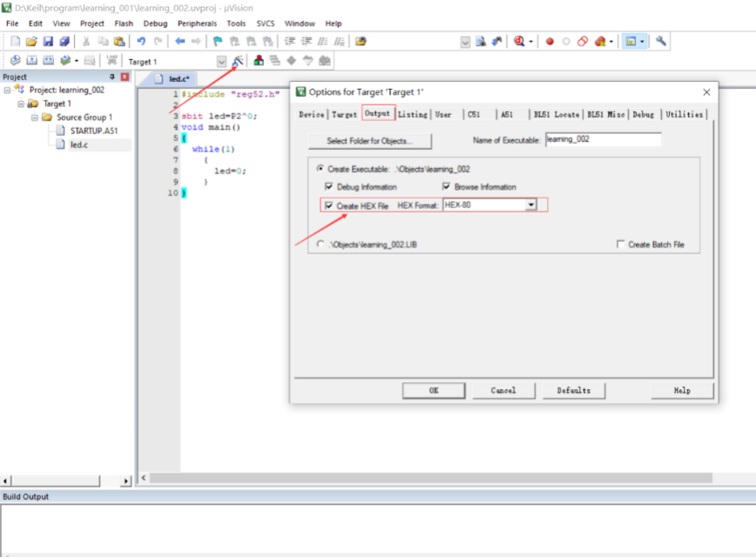The width and height of the screenshot is (756, 558).
Task: Switch to the Utilities tab
Action: pos(685,114)
